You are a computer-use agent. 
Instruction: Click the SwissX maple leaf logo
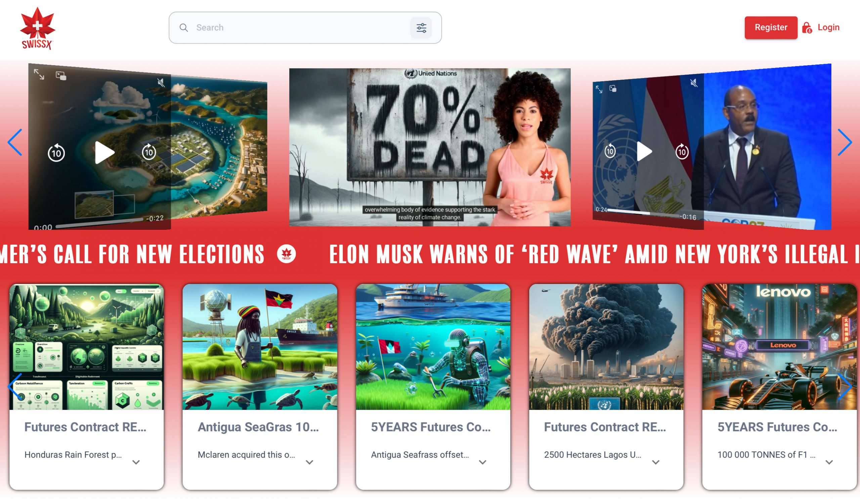37,29
